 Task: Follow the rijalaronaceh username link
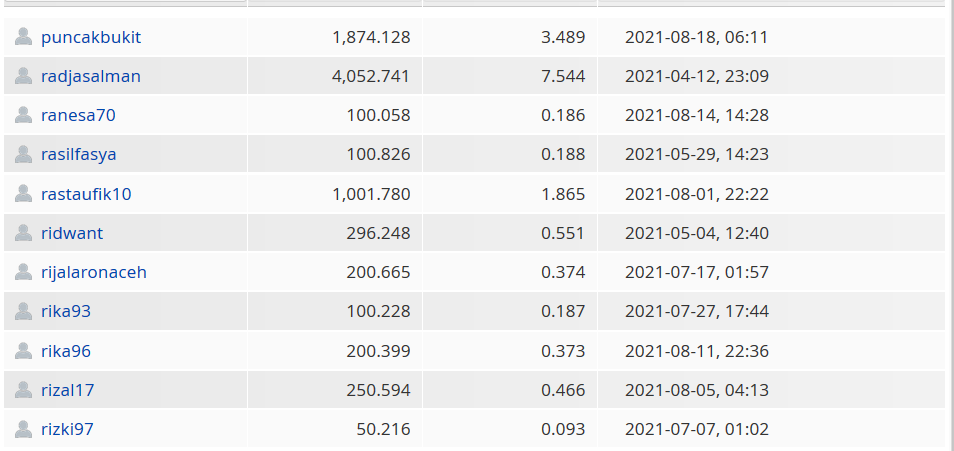tap(94, 272)
